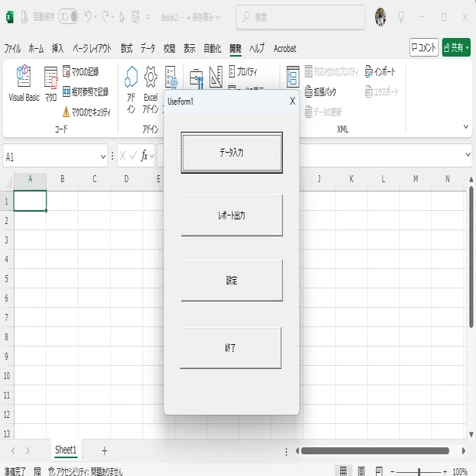The width and height of the screenshot is (476, 476).
Task: Open the Visual Basic editor
Action: click(x=24, y=83)
